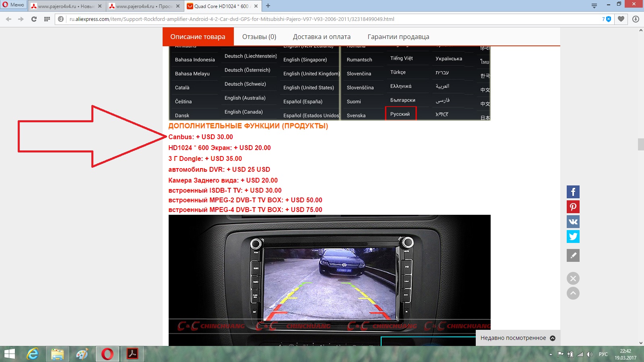This screenshot has height=362, width=644.
Task: Switch the РУС input language
Action: 603,354
